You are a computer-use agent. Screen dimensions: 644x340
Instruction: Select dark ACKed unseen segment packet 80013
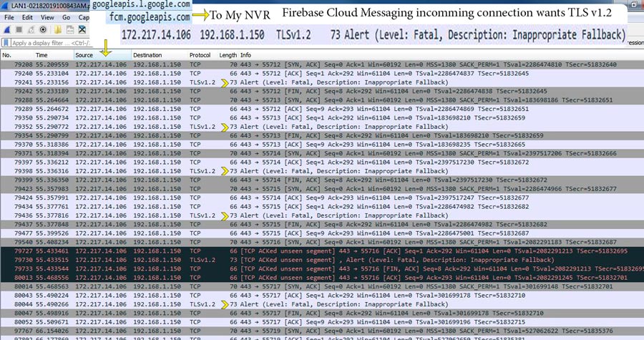click(322, 278)
